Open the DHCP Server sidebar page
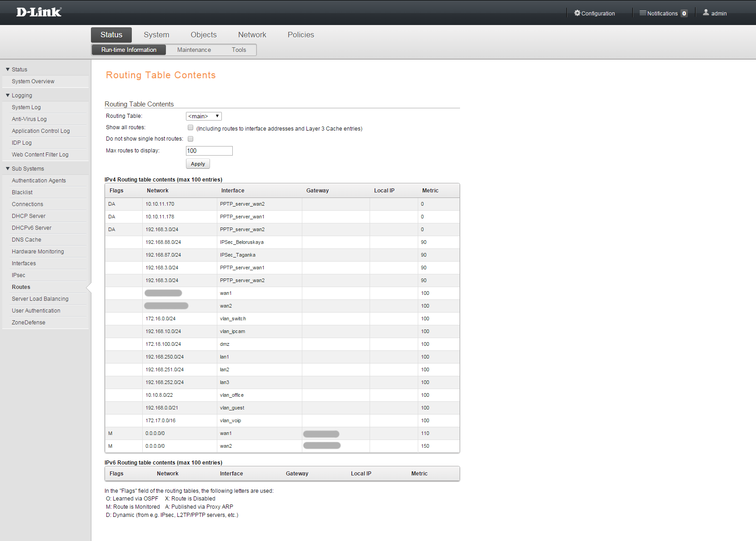 pyautogui.click(x=29, y=216)
